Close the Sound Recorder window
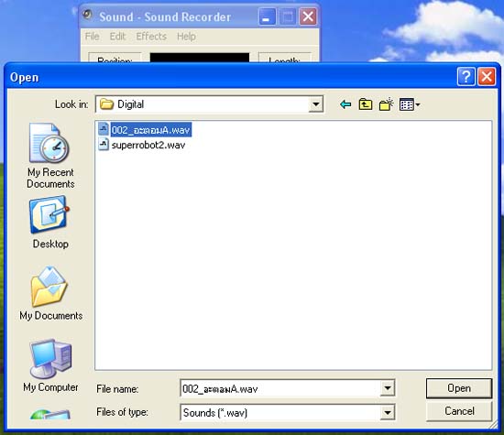Screen dimensions: 504x435 pyautogui.click(x=308, y=16)
